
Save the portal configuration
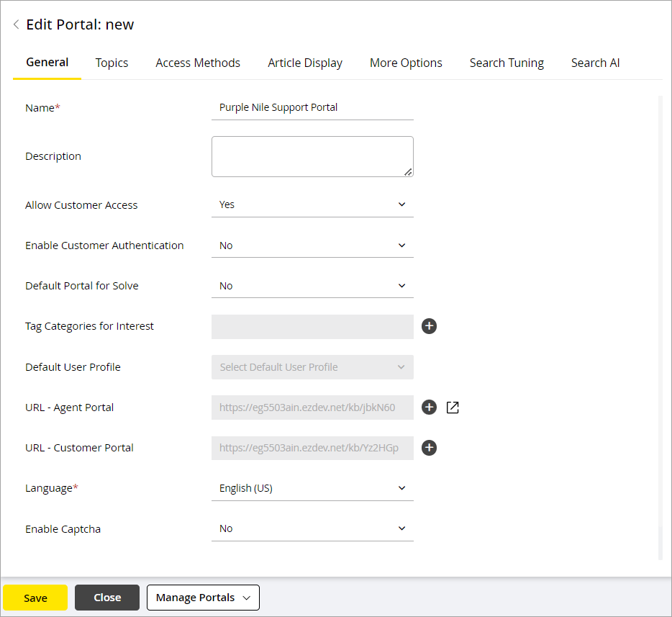[35, 598]
